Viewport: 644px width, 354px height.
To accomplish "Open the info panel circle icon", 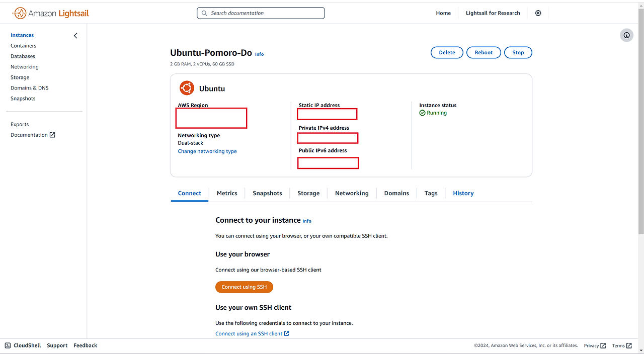I will pyautogui.click(x=626, y=35).
